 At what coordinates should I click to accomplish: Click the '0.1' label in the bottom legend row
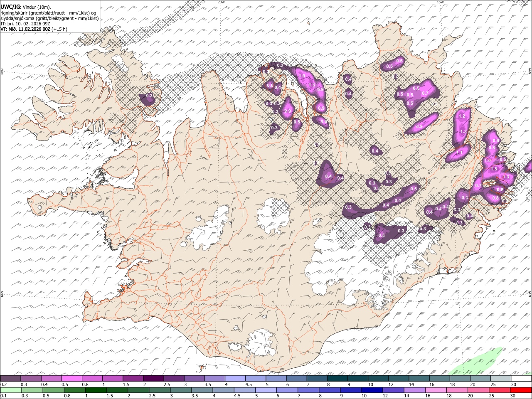pos(3,396)
